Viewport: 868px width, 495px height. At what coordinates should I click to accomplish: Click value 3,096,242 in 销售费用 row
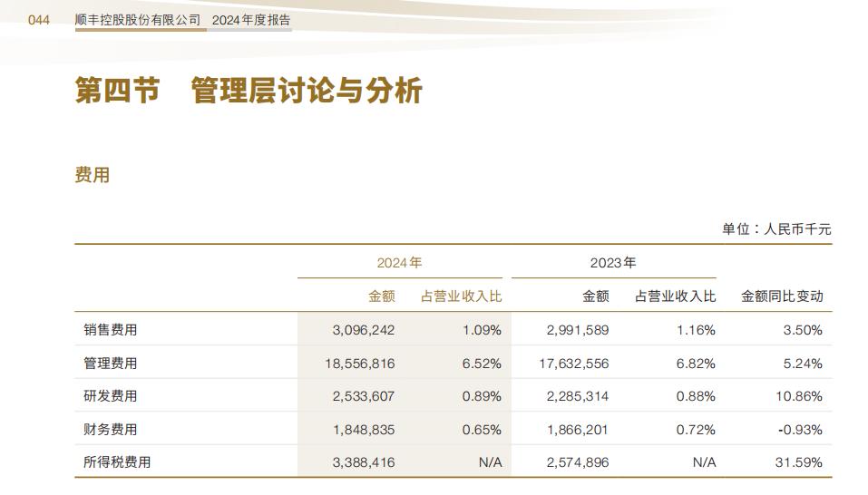(x=364, y=330)
